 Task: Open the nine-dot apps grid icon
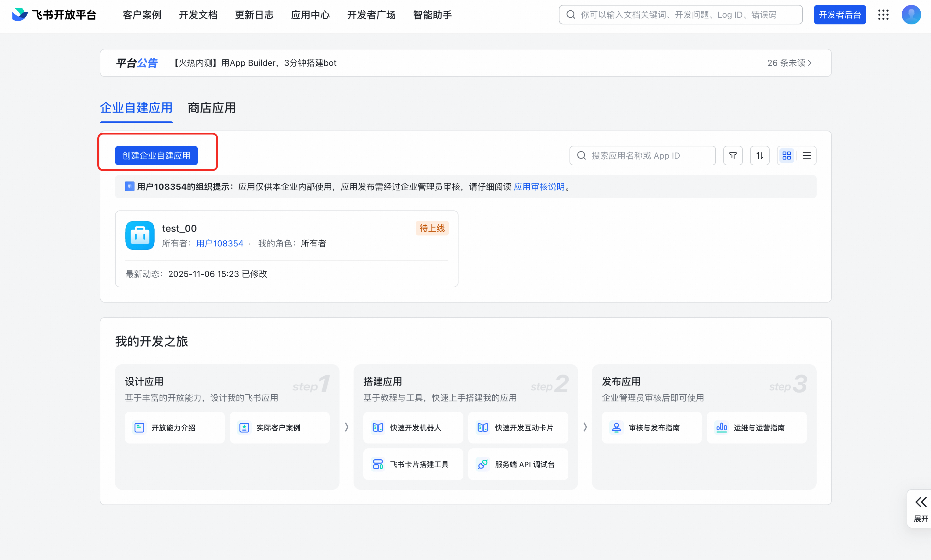[883, 15]
